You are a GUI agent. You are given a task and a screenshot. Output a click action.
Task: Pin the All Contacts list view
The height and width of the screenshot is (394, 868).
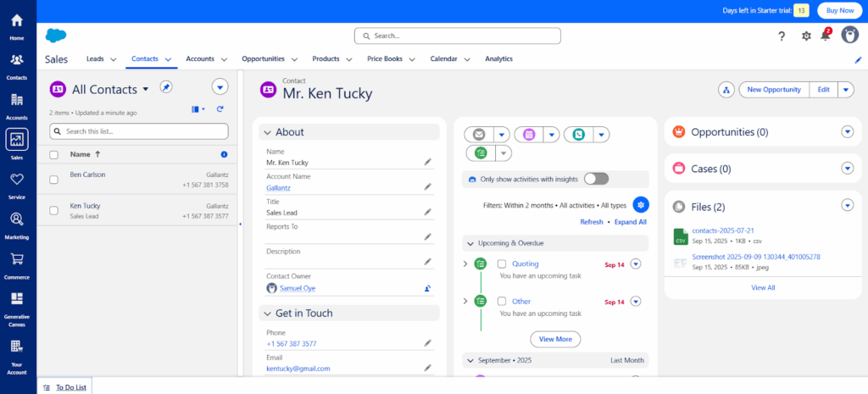[166, 88]
